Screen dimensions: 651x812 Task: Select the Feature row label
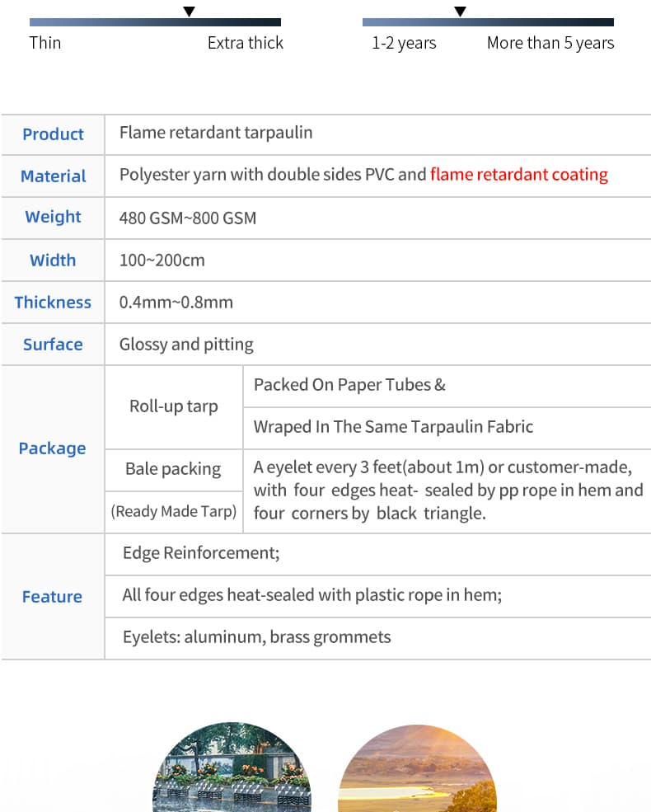click(52, 597)
